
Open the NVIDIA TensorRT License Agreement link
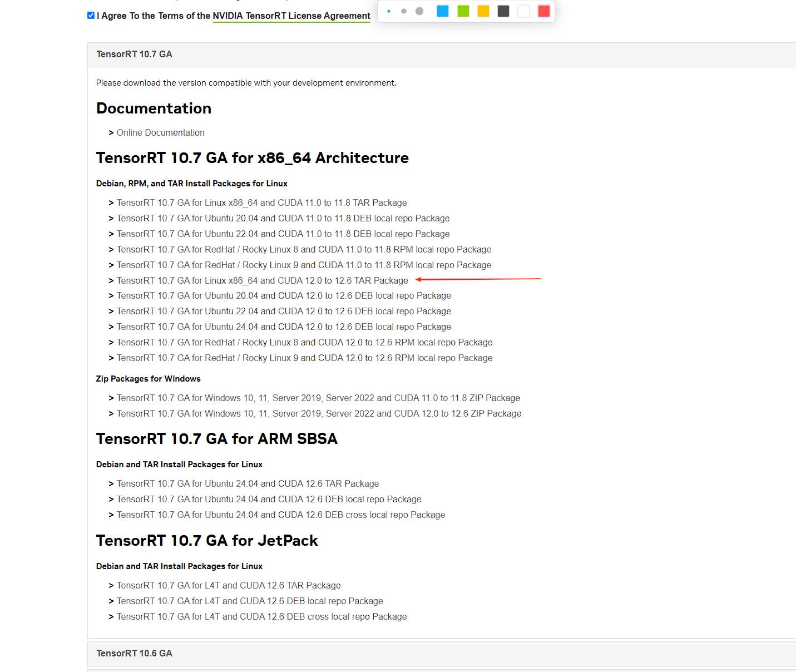tap(291, 16)
